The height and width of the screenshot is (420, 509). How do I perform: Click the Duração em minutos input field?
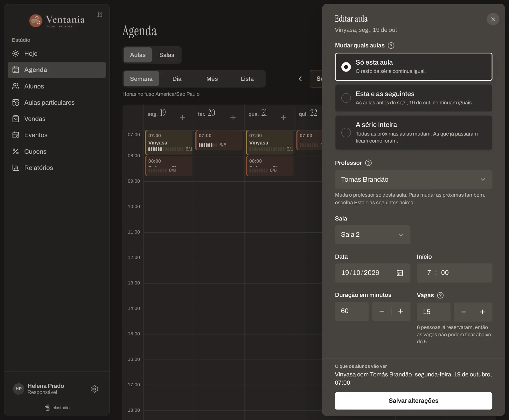pos(352,311)
